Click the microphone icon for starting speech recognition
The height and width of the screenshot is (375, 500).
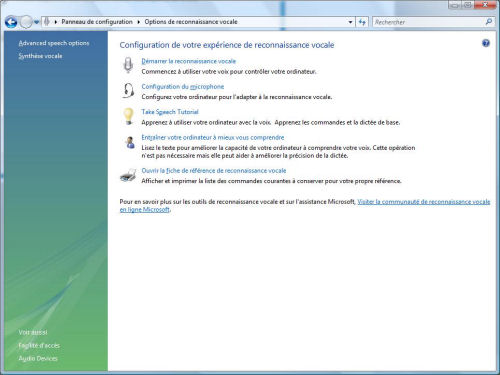point(128,65)
